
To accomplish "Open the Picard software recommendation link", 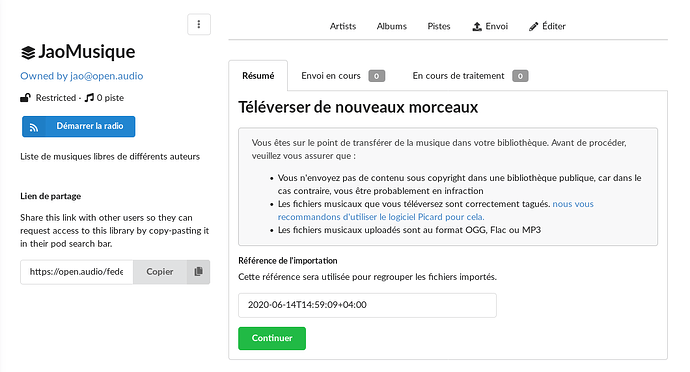I will point(436,210).
